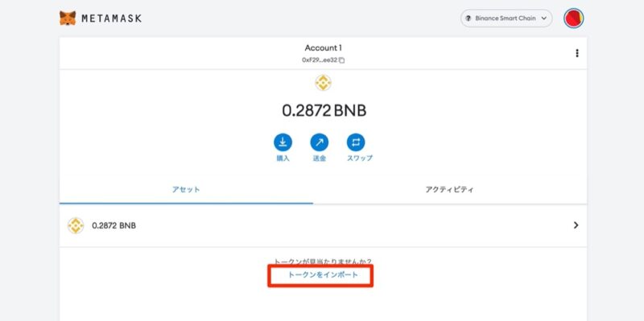Click the METAMASK wordmark text
The height and width of the screenshot is (321, 644).
111,19
